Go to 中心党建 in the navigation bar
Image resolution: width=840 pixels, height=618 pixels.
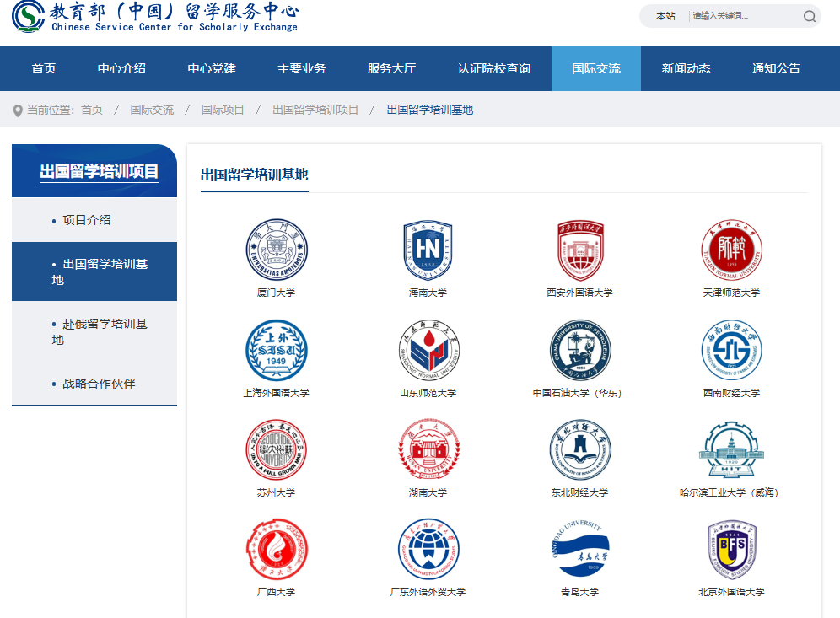(212, 68)
